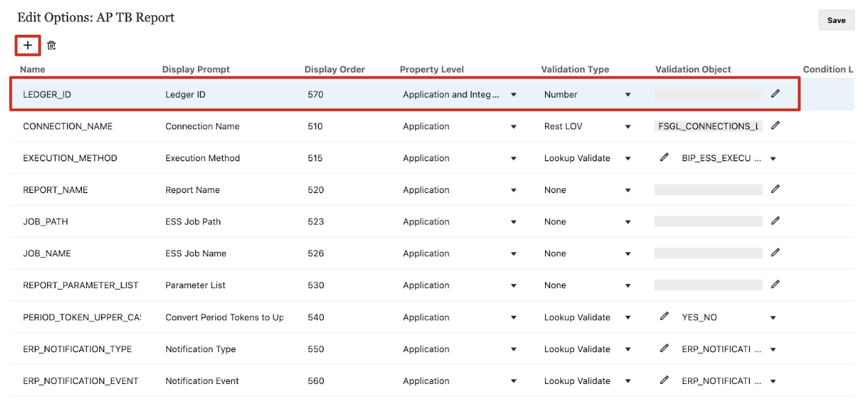The height and width of the screenshot is (400, 868).
Task: Open Property Level dropdown for LEDGER_ID
Action: point(514,95)
